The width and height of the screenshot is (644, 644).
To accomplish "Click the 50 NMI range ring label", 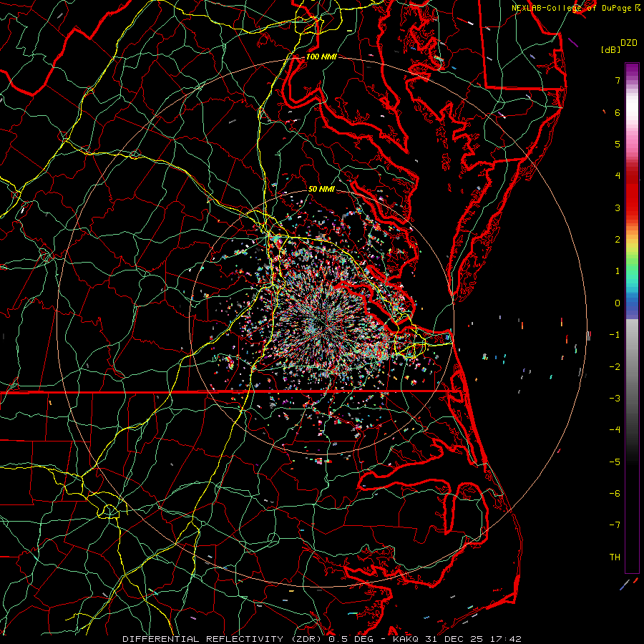I will coord(321,189).
